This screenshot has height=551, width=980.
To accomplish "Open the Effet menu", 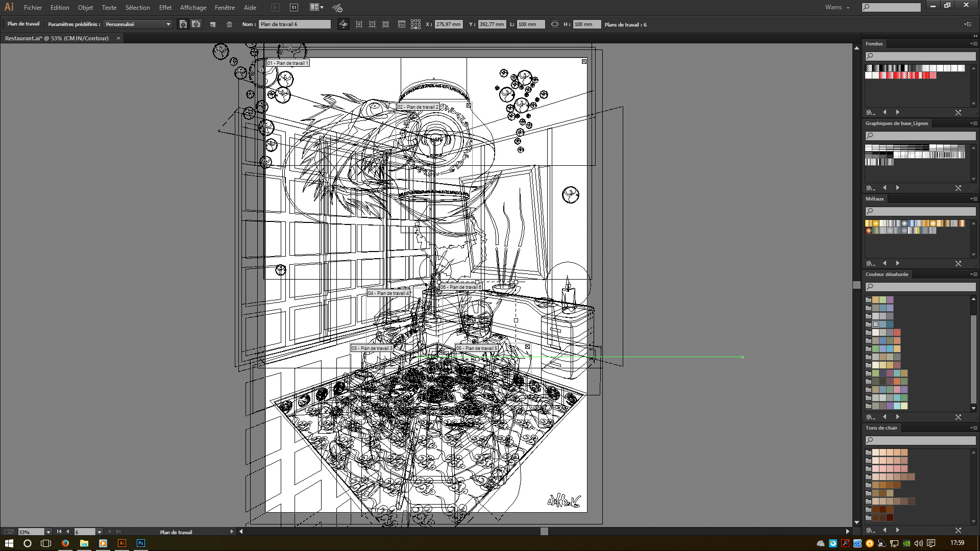I will [165, 8].
